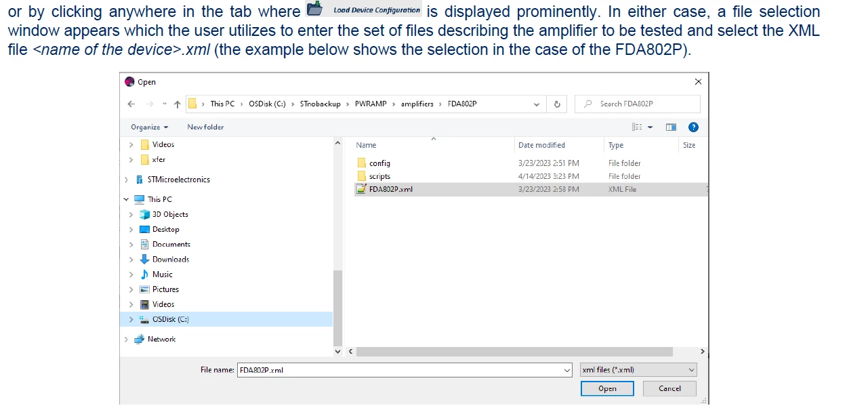The height and width of the screenshot is (410, 868).
Task: Click the Load Device Configuration folder icon
Action: [x=314, y=9]
